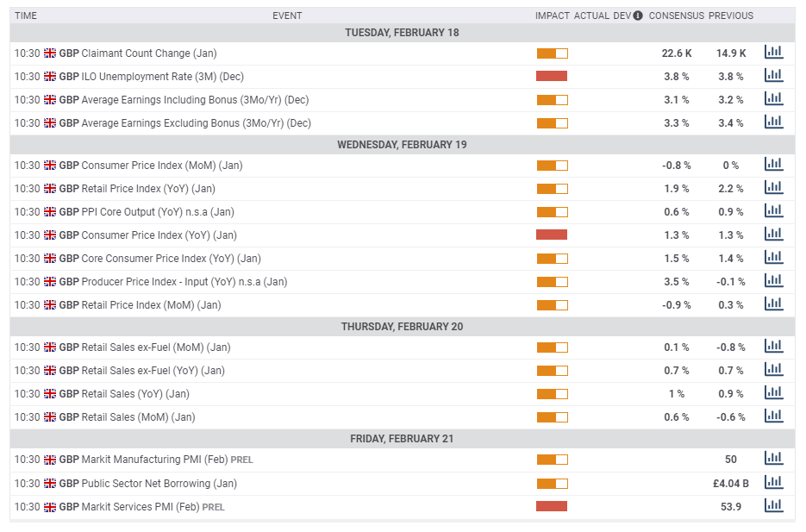The width and height of the screenshot is (806, 532).
Task: Open the chart for Average Earnings Including Bonus
Action: point(773,98)
